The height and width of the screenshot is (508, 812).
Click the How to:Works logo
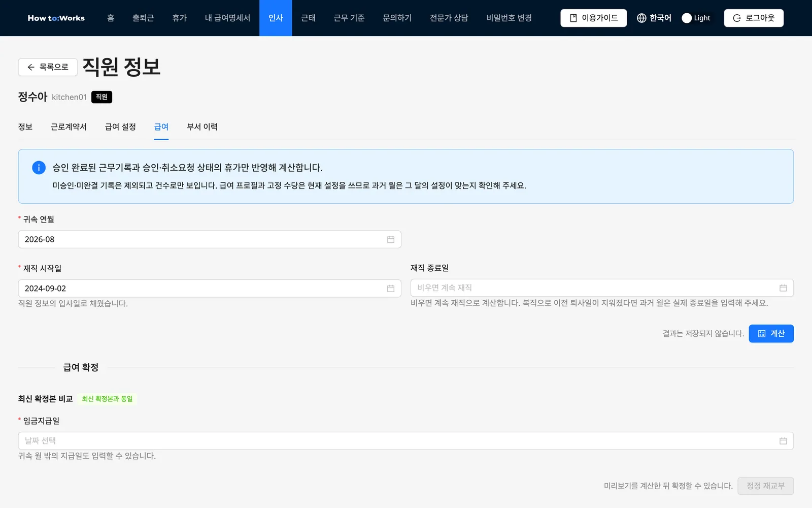click(56, 18)
